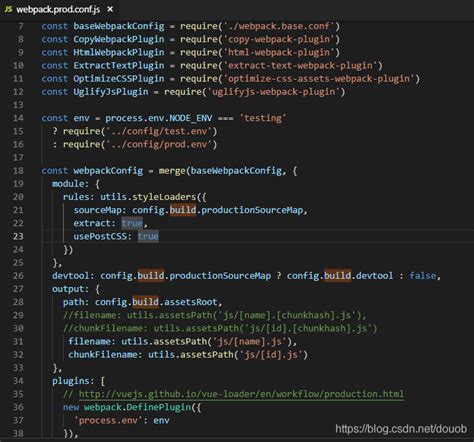Click 'ExtractTextPlugin' identifier on line 10
The height and width of the screenshot is (442, 474).
point(119,65)
